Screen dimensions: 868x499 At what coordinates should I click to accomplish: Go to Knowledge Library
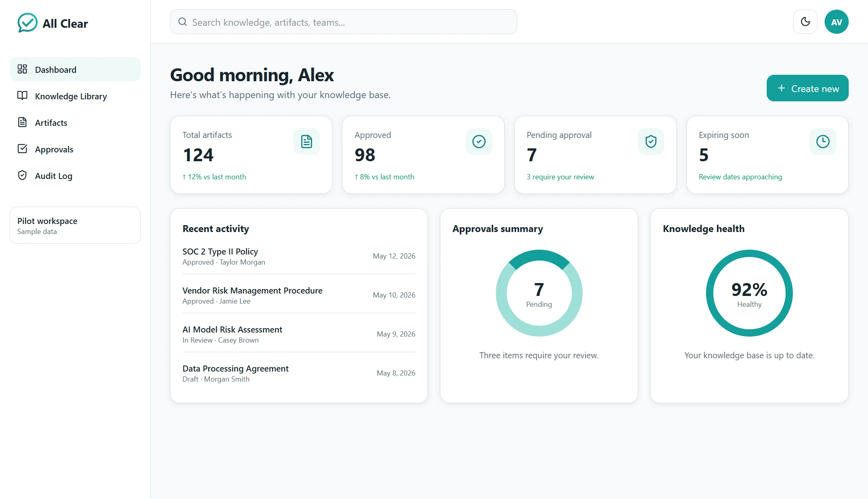point(75,96)
